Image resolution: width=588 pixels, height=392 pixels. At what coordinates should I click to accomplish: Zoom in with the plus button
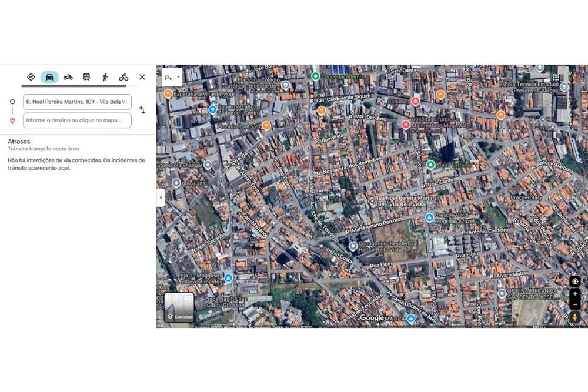click(575, 294)
